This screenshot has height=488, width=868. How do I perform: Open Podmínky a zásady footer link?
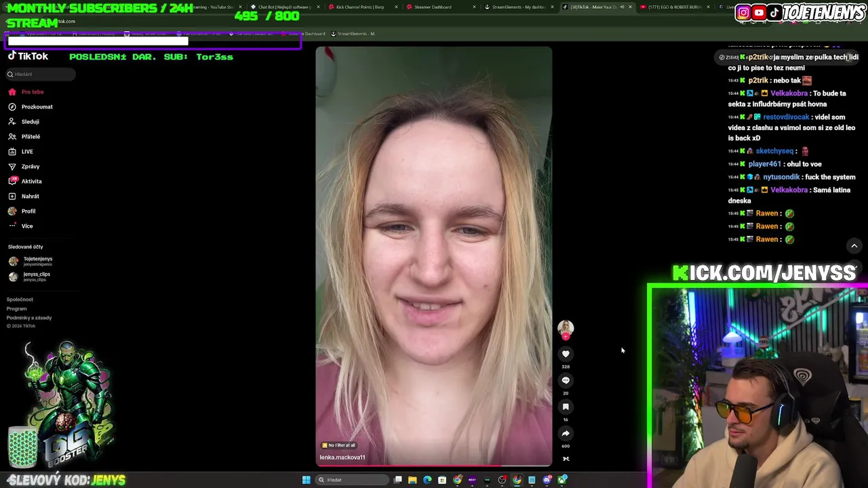tap(29, 318)
